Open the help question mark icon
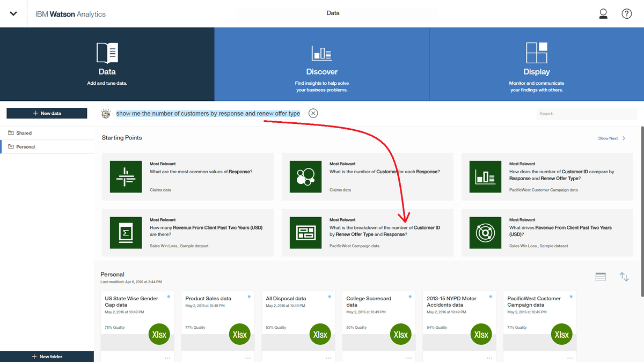Image resolution: width=644 pixels, height=362 pixels. pos(627,14)
